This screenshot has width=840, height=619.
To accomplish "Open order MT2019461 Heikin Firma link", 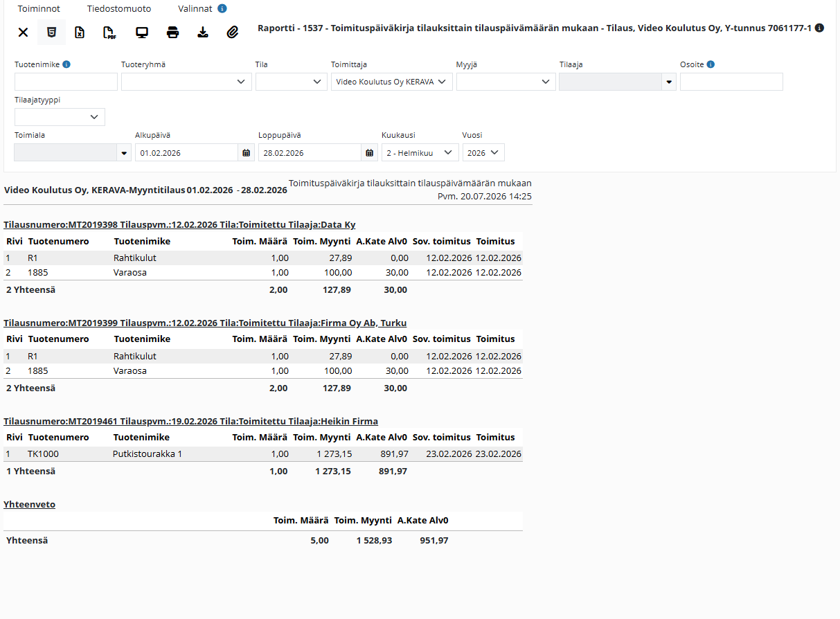I will click(x=190, y=421).
